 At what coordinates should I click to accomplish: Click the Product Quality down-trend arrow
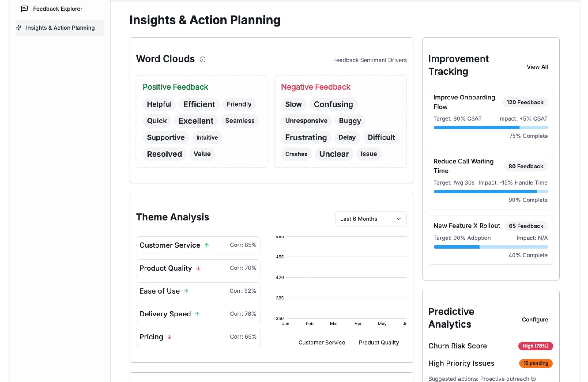[x=198, y=268]
